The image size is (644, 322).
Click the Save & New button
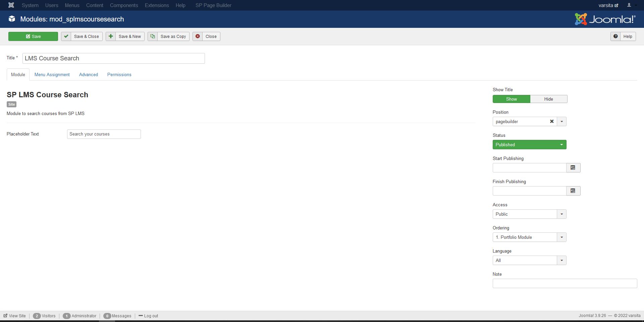(x=125, y=36)
